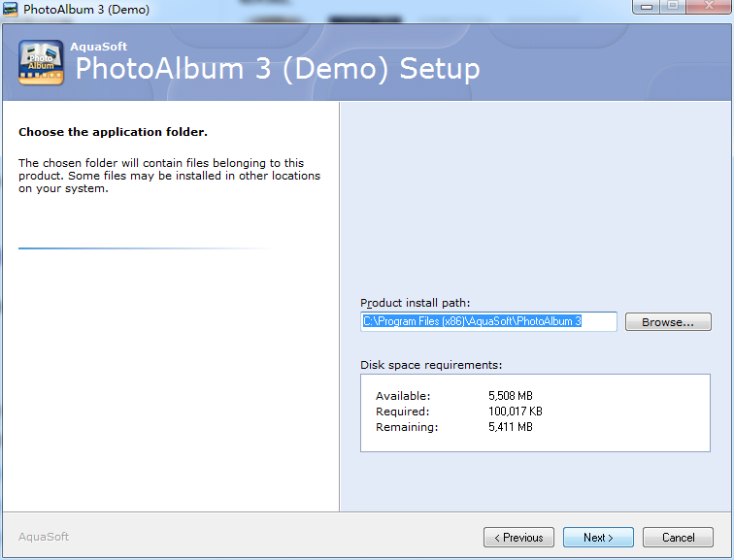Click the small title bar application icon
The width and height of the screenshot is (734, 560).
pyautogui.click(x=11, y=9)
